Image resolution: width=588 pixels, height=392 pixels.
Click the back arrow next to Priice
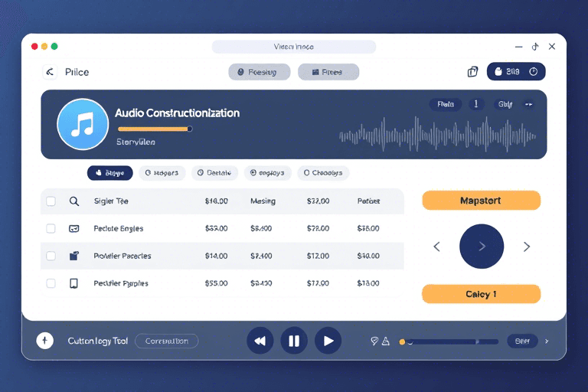click(50, 72)
